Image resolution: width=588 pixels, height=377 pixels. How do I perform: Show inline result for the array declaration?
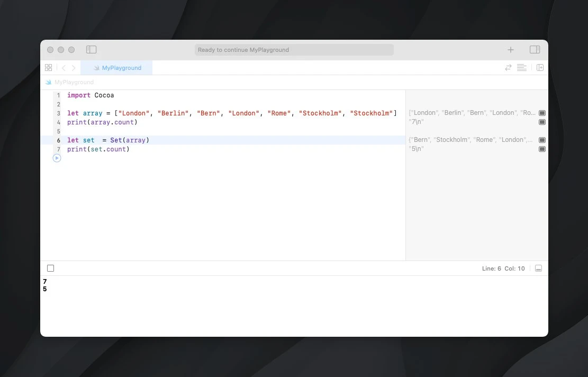click(542, 113)
